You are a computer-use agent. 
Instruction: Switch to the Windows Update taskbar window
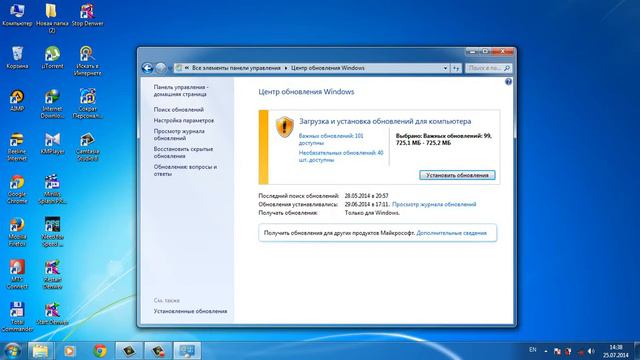click(x=187, y=351)
